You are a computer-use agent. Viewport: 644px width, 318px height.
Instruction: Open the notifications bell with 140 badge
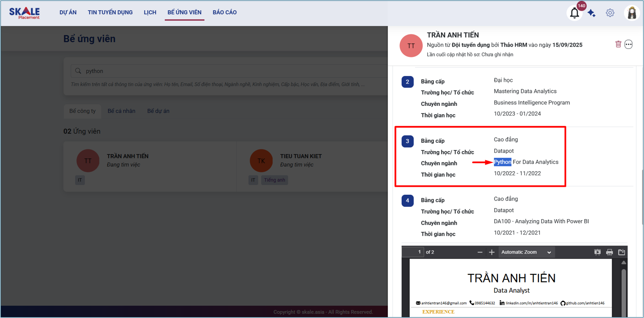click(x=575, y=13)
